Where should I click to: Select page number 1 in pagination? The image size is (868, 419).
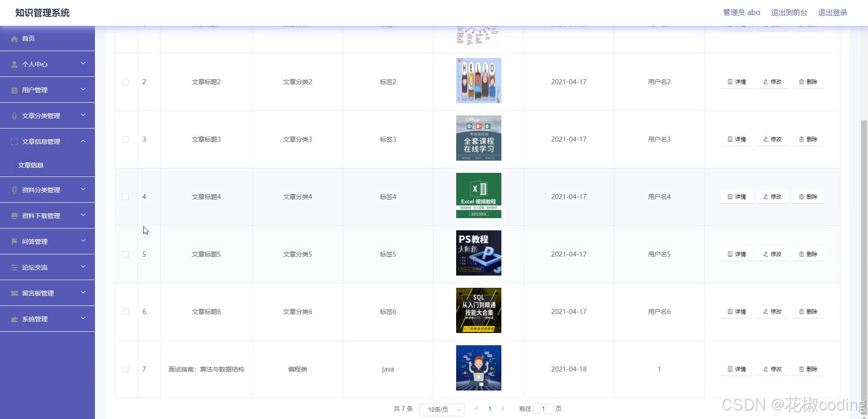click(490, 409)
